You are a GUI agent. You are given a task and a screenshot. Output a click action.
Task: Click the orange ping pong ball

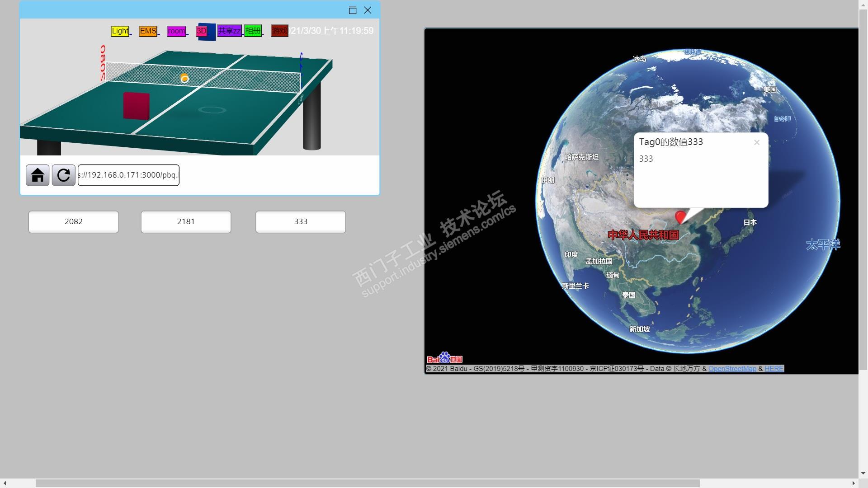(x=184, y=79)
